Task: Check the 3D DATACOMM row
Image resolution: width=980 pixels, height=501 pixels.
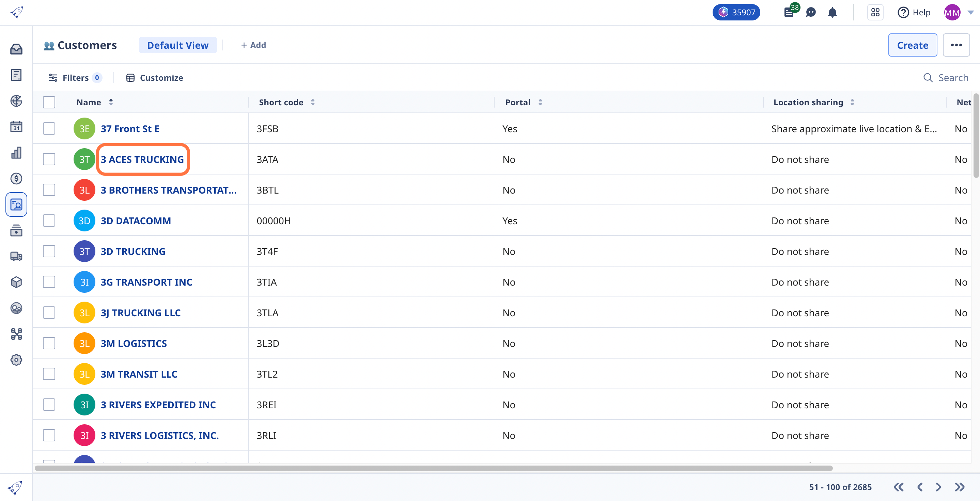Action: tap(49, 221)
